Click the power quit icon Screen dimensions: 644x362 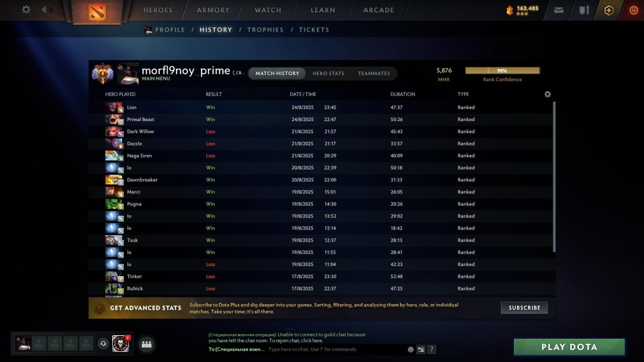634,10
